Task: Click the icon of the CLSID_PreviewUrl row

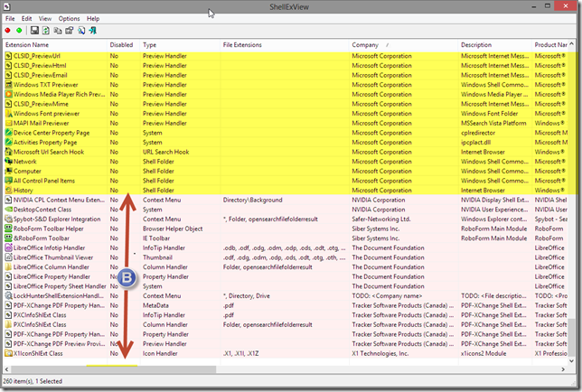Action: click(x=8, y=56)
